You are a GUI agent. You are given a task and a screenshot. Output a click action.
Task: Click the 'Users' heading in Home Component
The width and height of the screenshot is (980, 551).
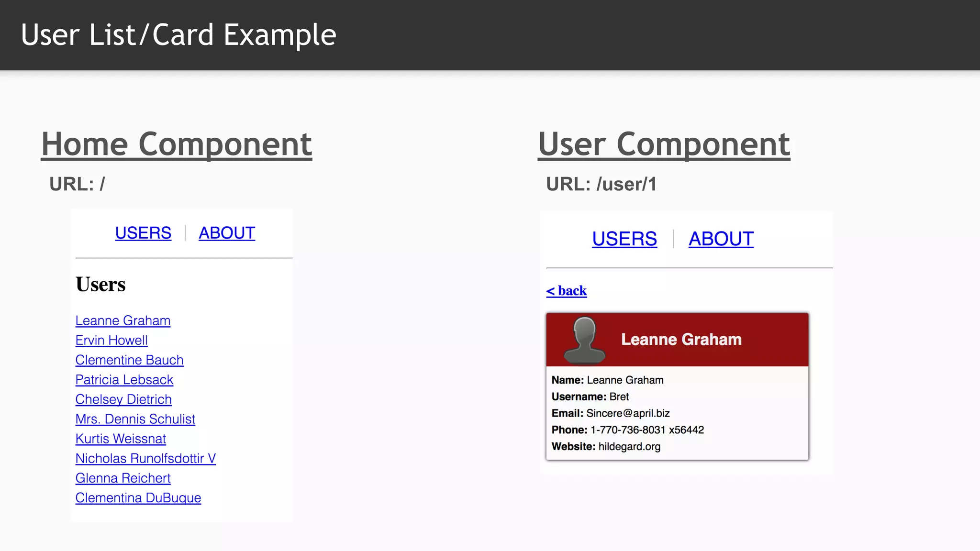tap(100, 284)
